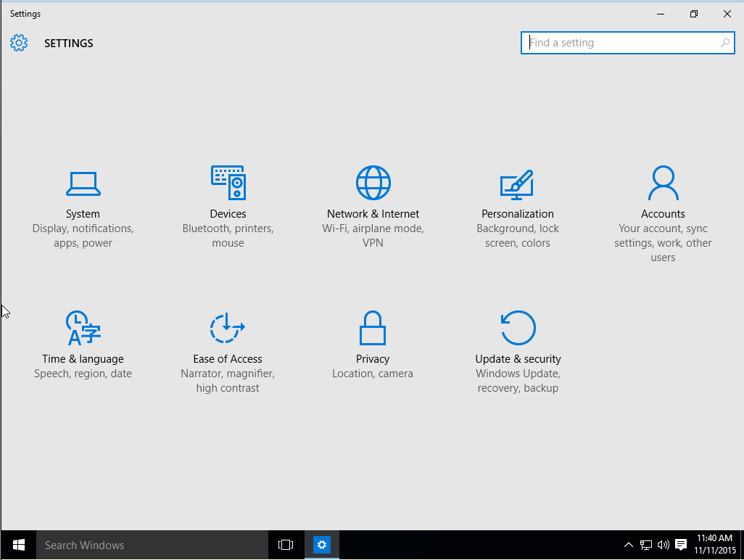
Task: Click the Ease of Access title text
Action: click(228, 359)
